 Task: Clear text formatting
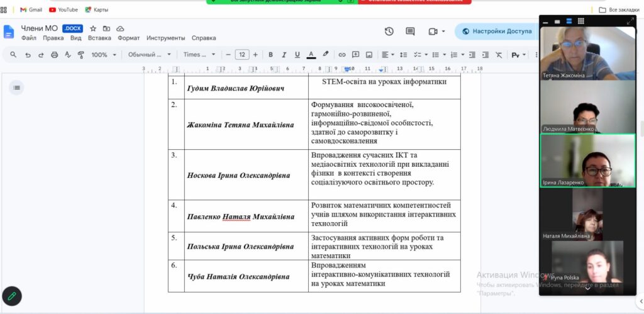point(499,54)
